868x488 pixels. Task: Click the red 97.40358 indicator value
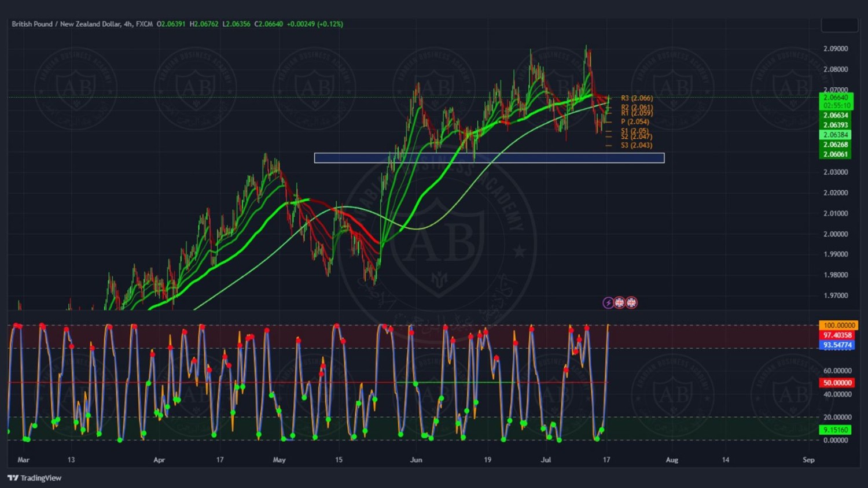pos(837,335)
